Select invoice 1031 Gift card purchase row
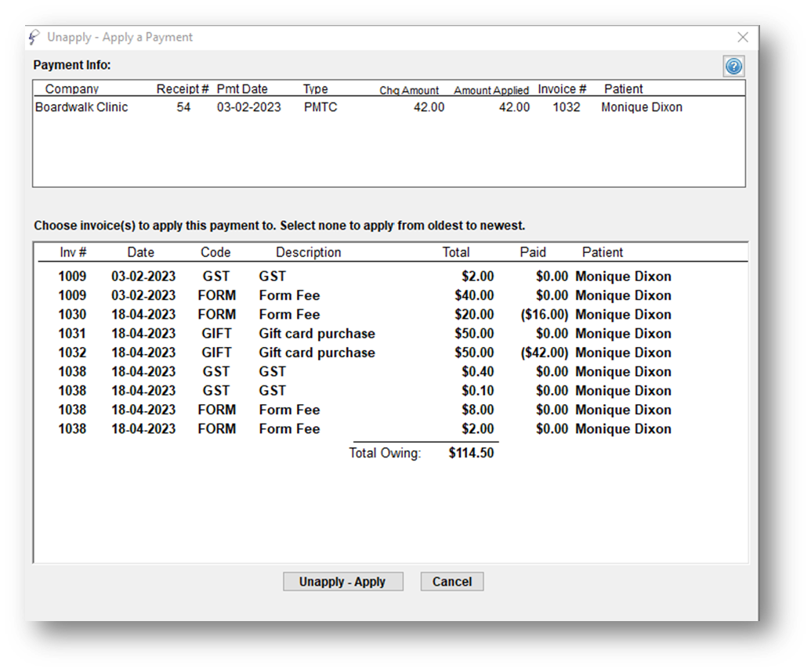Screen dimensions: 811x672 tap(364, 334)
